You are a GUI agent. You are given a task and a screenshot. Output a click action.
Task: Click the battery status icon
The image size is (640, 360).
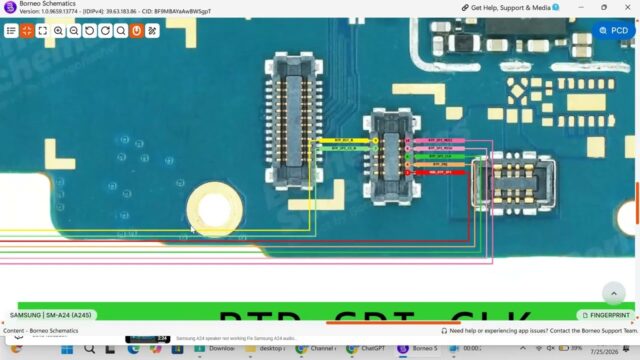click(564, 349)
